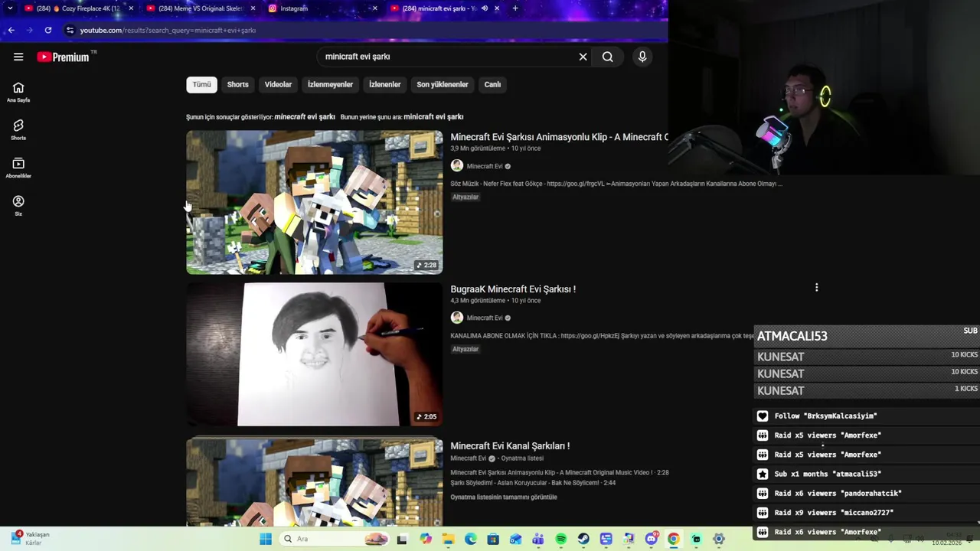The width and height of the screenshot is (980, 551).
Task: Open the browser tab search dropdown
Action: 9,8
